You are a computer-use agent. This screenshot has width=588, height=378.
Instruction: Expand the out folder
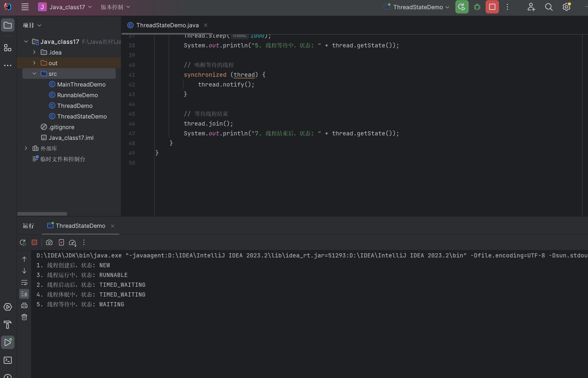point(34,63)
